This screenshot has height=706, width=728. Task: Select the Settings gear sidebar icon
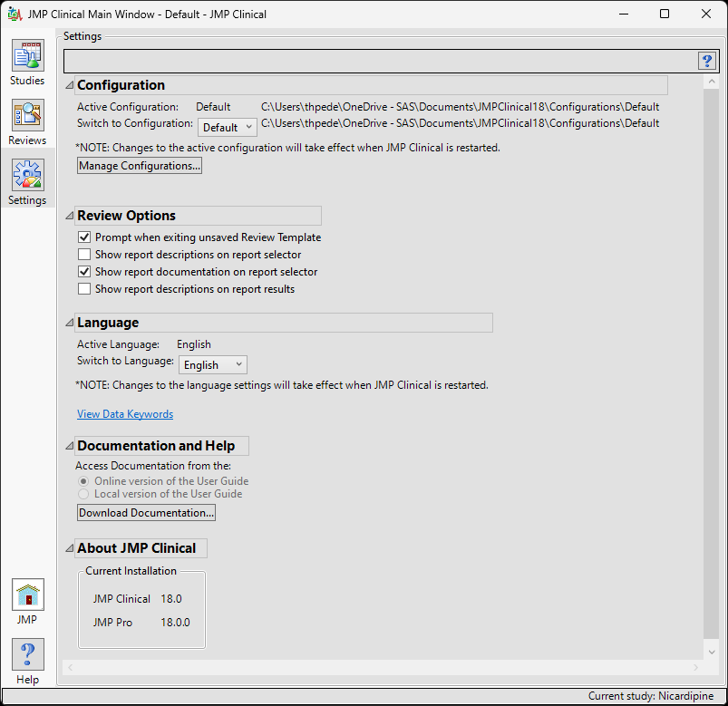[x=28, y=175]
